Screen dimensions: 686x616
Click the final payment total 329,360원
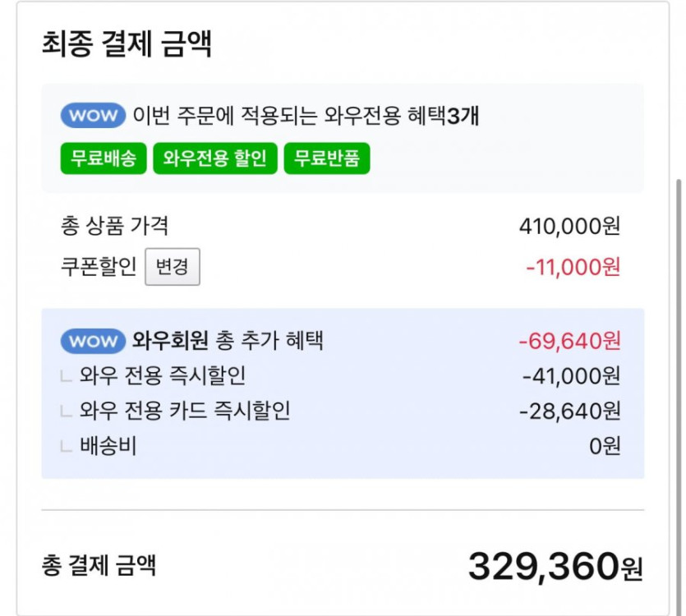pyautogui.click(x=555, y=566)
